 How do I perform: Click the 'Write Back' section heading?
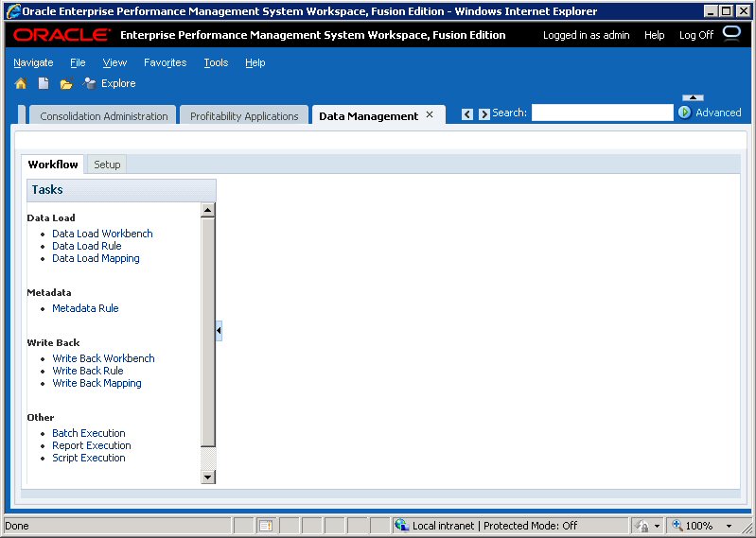[54, 342]
